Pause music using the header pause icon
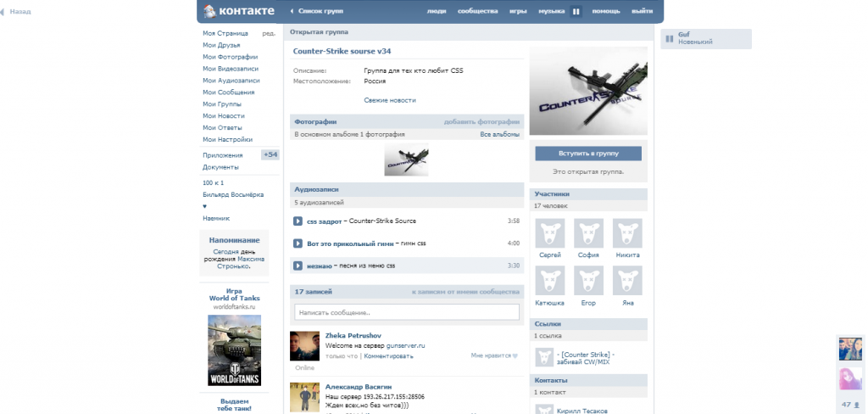868x414 pixels. pos(576,11)
